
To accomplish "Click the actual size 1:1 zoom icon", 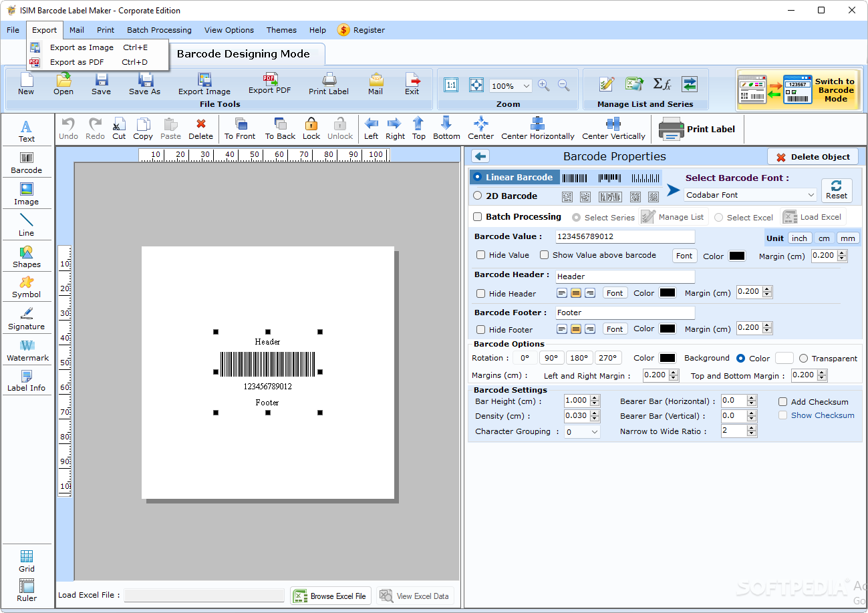I will click(x=451, y=85).
